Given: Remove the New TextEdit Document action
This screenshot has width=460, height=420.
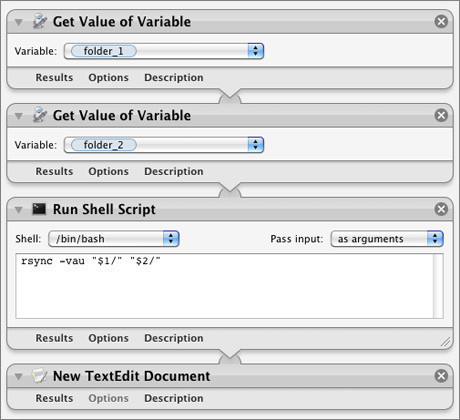Looking at the screenshot, I should (441, 376).
